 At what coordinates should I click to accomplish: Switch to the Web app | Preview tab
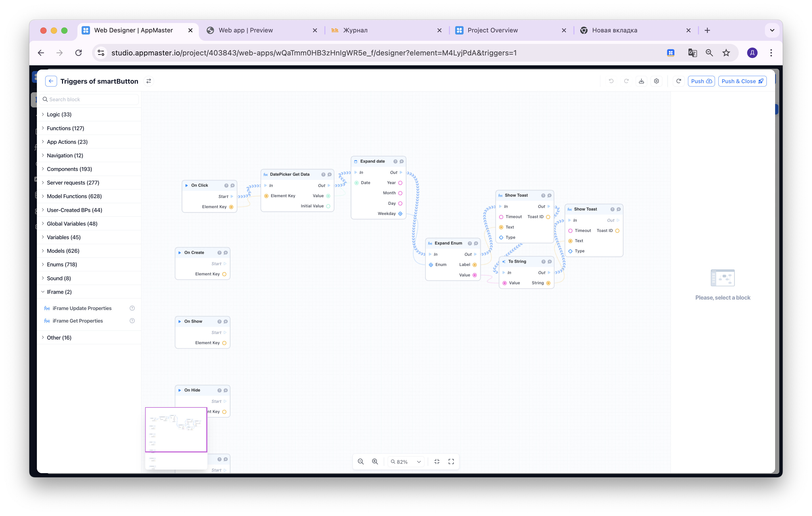[x=245, y=30]
